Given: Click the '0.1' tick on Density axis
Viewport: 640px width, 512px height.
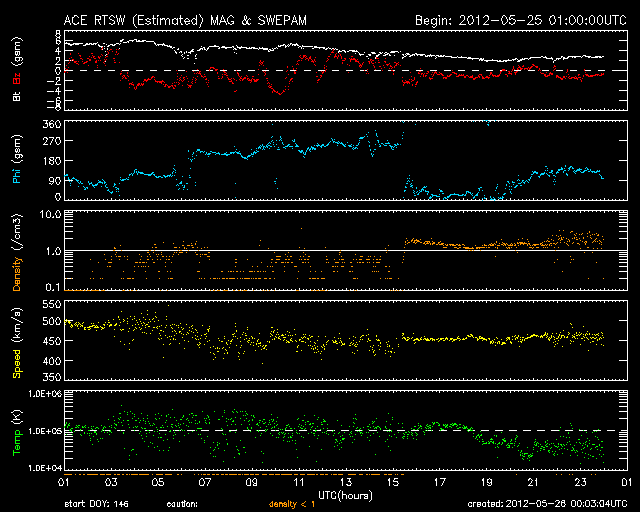Looking at the screenshot, I should [x=53, y=287].
